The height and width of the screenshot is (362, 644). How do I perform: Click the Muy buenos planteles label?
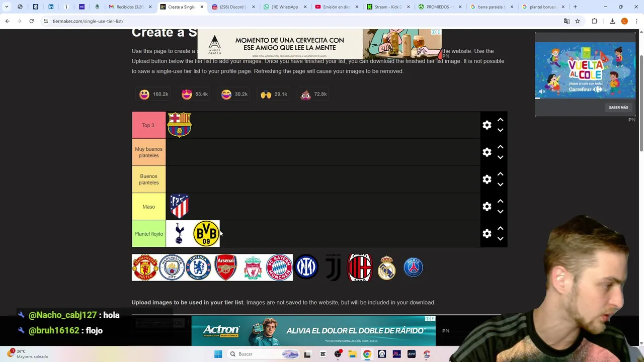pos(148,152)
